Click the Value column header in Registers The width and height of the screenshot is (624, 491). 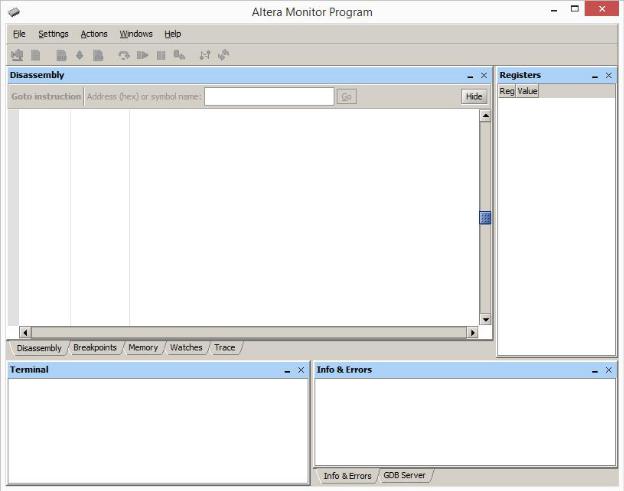coord(527,91)
